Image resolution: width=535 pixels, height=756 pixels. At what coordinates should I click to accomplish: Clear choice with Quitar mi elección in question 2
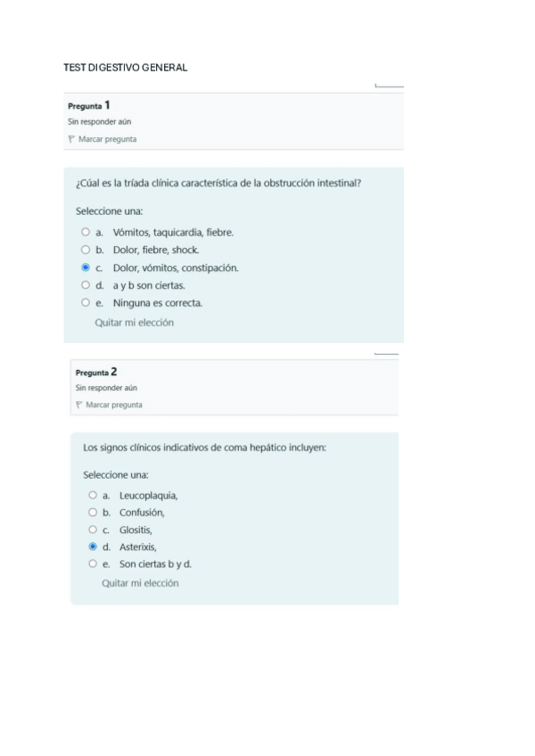click(140, 583)
